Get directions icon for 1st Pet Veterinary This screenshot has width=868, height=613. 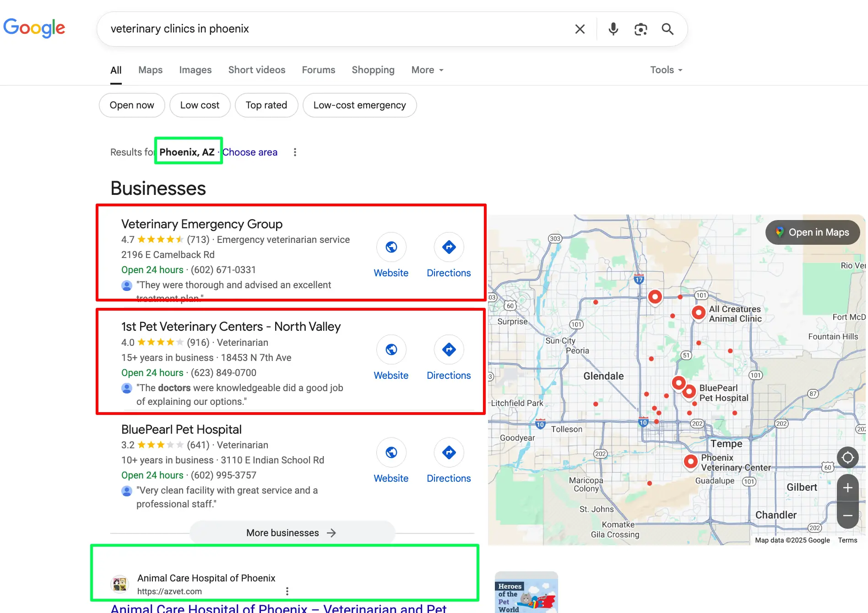point(449,350)
